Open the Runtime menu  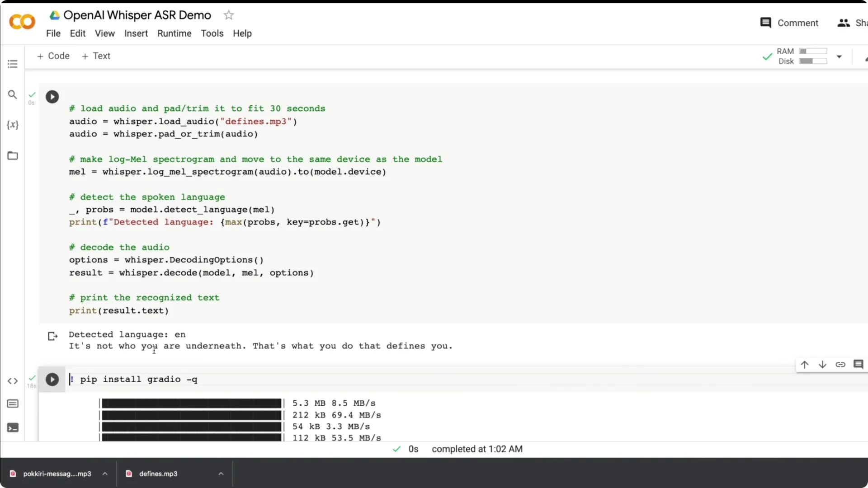tap(174, 33)
